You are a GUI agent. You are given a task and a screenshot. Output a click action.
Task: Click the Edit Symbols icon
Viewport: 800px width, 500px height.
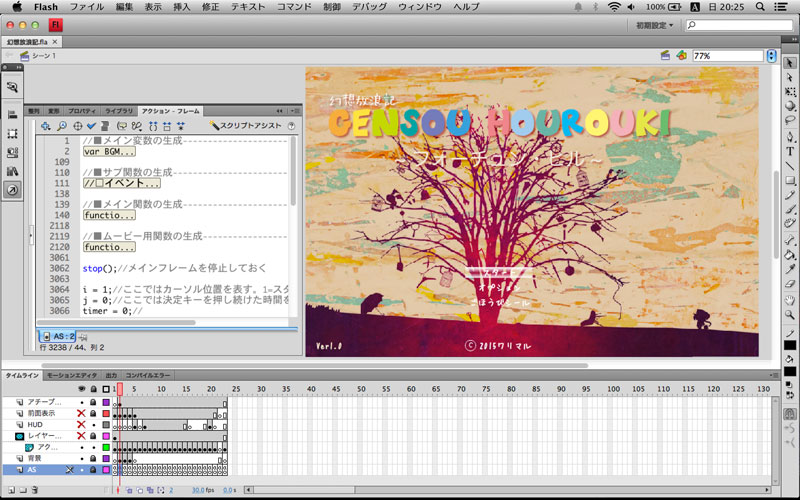point(681,55)
